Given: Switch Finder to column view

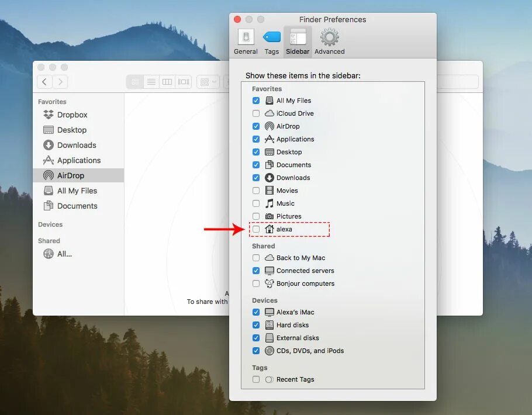Looking at the screenshot, I should [167, 82].
